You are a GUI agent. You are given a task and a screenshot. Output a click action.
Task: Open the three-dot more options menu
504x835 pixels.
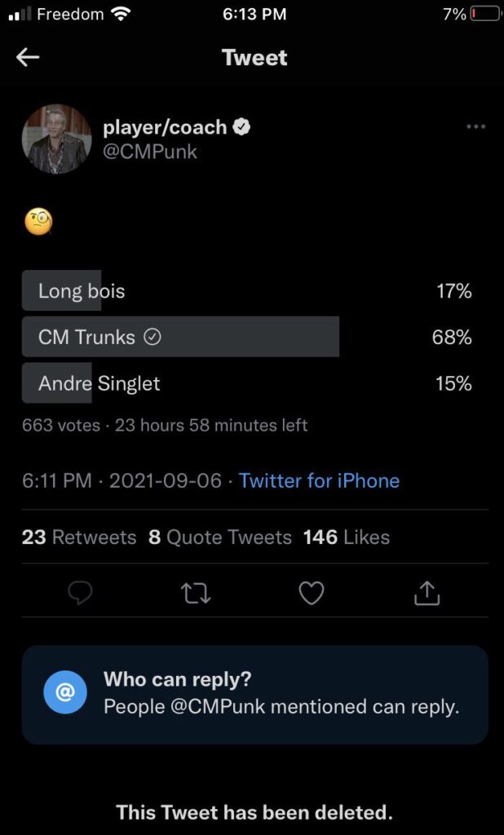click(x=475, y=127)
